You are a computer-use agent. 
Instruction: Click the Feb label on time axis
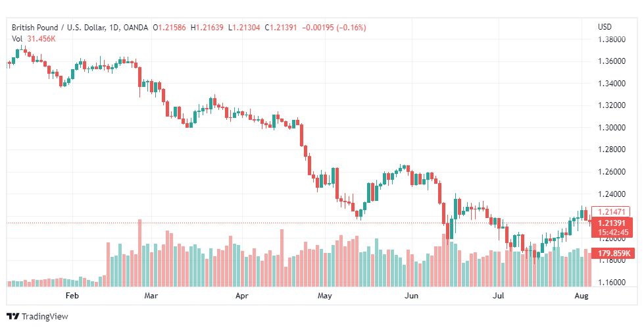click(72, 296)
